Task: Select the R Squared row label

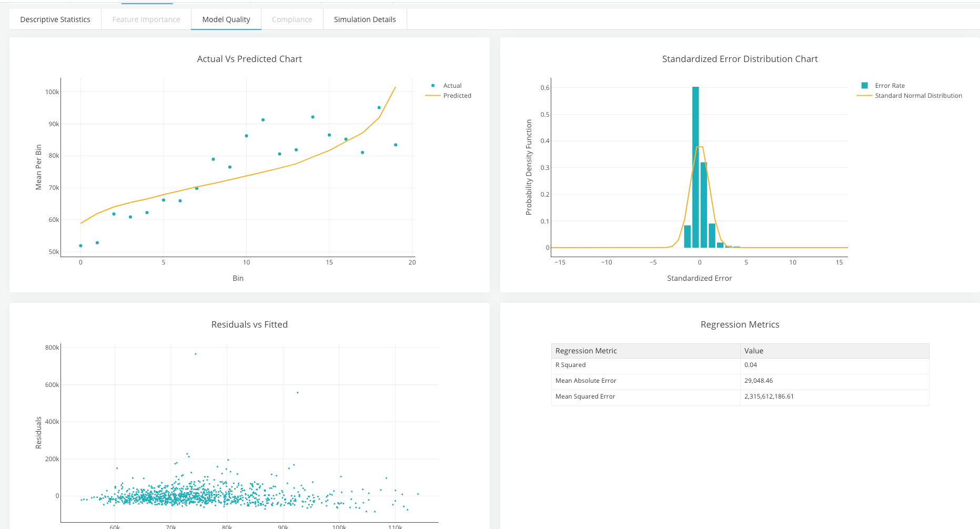Action: point(570,365)
